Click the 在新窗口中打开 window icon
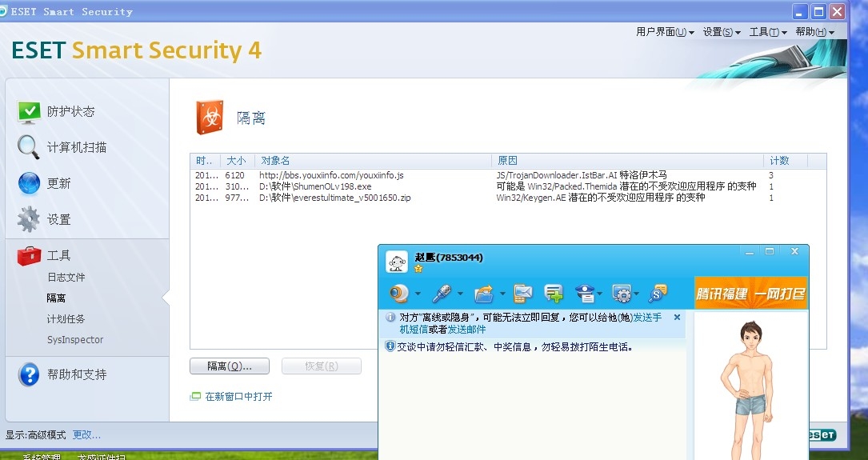The height and width of the screenshot is (460, 868). click(195, 396)
